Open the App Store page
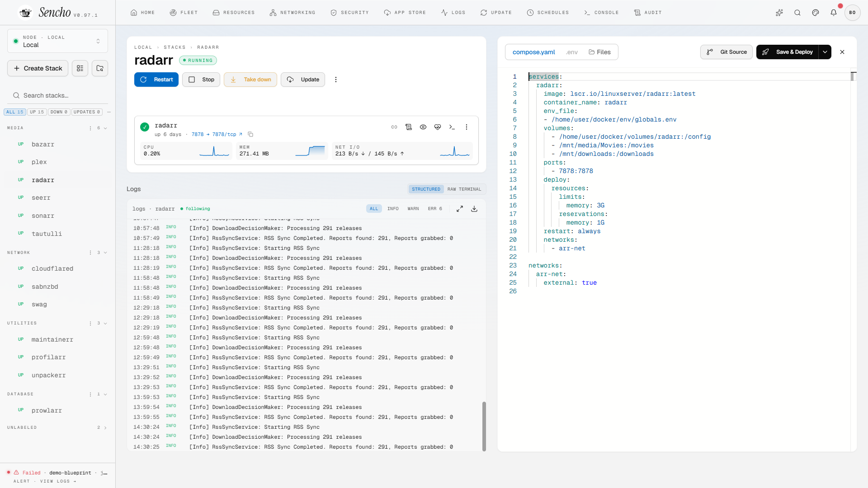The height and width of the screenshot is (488, 868). (x=405, y=13)
